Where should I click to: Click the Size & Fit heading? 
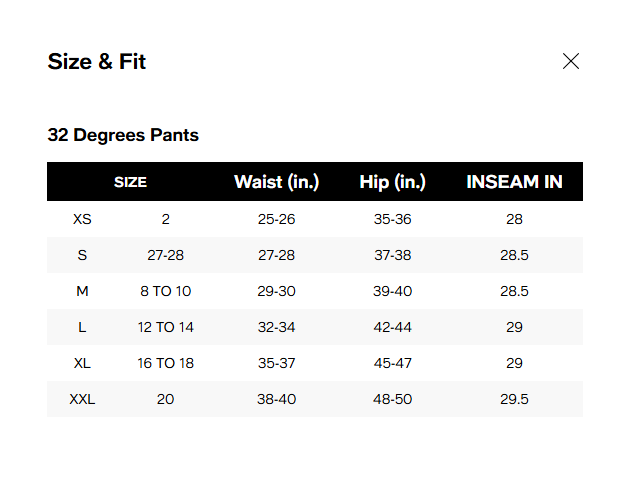pyautogui.click(x=97, y=62)
